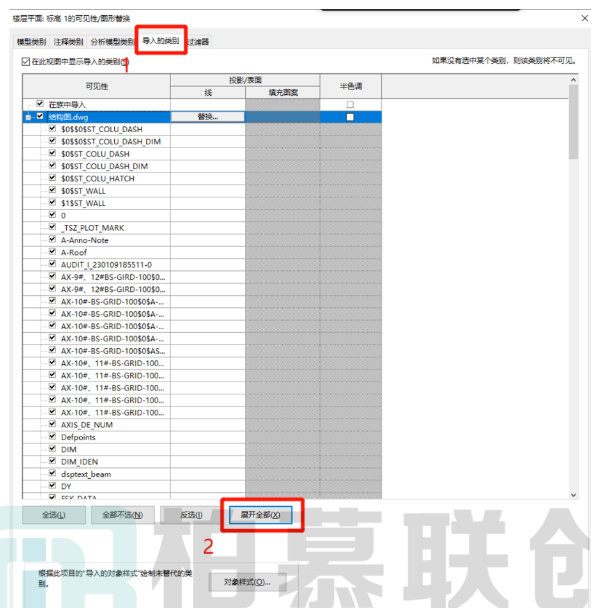
Task: Click the 填充图案 column header
Action: point(283,93)
